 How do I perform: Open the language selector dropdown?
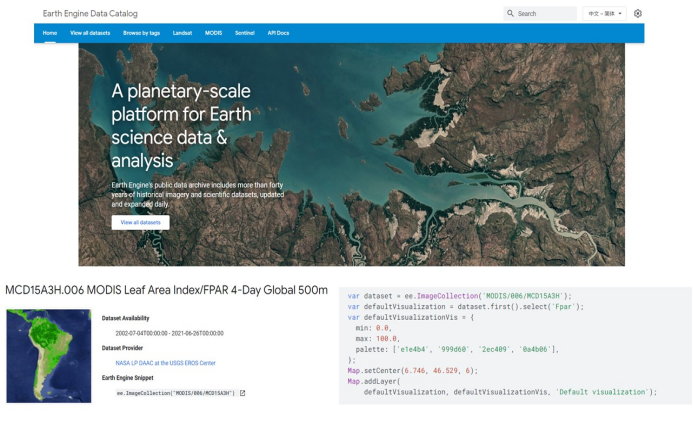(x=604, y=13)
